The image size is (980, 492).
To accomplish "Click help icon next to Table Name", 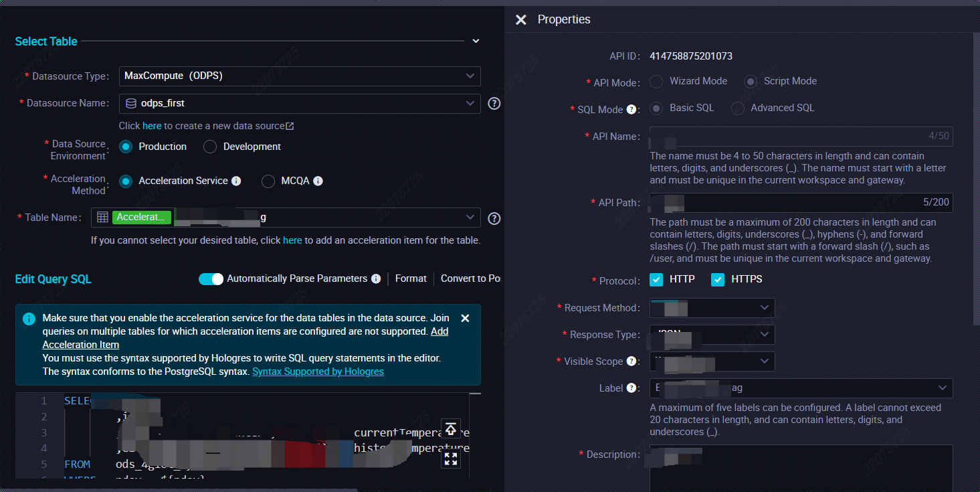I will click(x=494, y=218).
